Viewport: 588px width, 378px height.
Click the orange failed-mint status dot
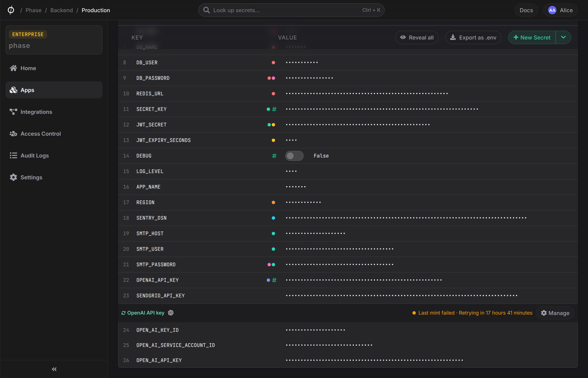pos(414,313)
